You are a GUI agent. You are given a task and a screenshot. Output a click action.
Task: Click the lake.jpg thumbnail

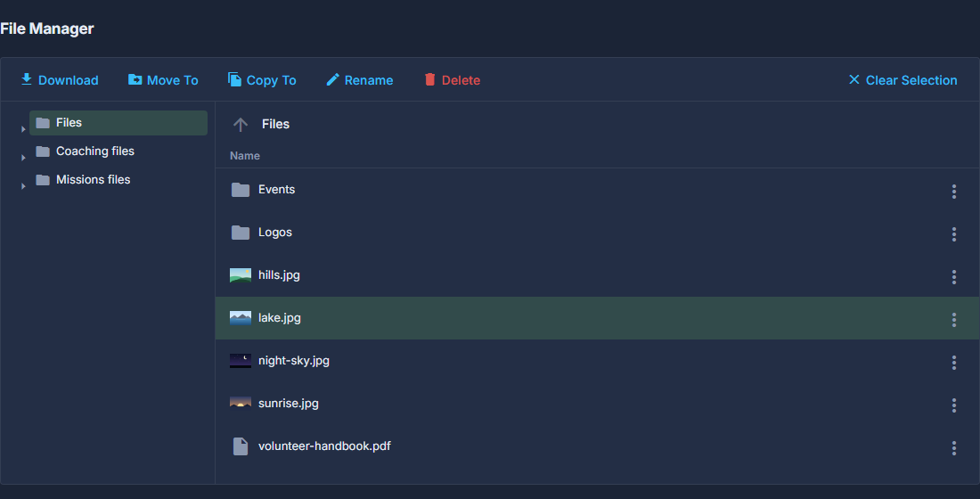241,317
